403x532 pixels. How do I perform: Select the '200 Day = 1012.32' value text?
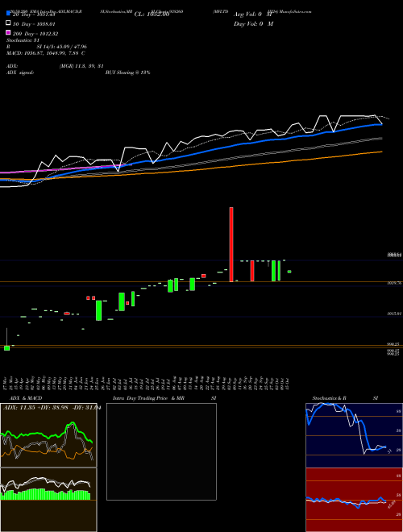[35, 34]
